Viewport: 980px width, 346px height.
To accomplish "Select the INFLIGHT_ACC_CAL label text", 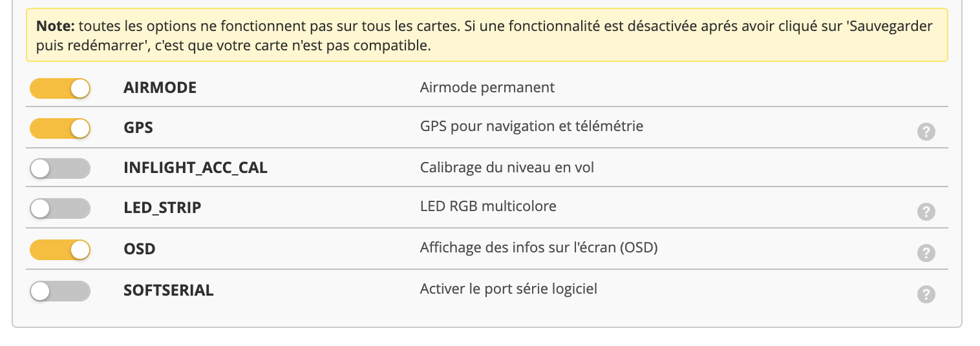I will [x=195, y=168].
